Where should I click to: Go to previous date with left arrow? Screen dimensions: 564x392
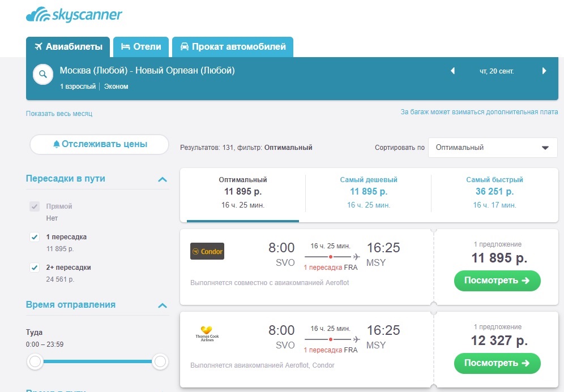click(x=452, y=71)
